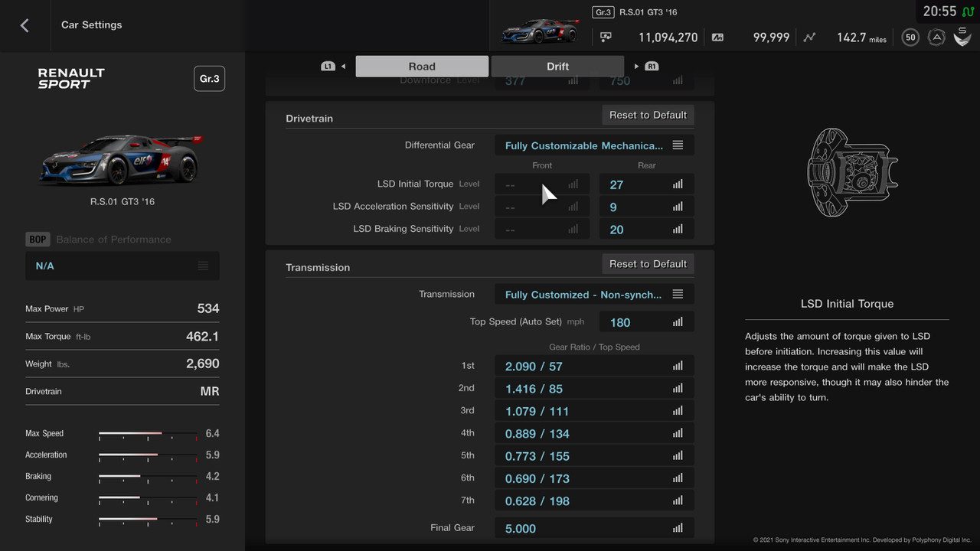
Task: Click bars icon on 7th gear row
Action: click(x=678, y=500)
